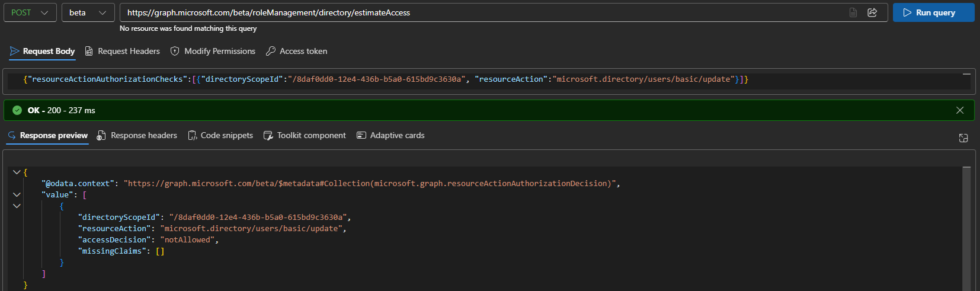Click the Response preview tab icon
The height and width of the screenshot is (291, 980).
(x=12, y=136)
